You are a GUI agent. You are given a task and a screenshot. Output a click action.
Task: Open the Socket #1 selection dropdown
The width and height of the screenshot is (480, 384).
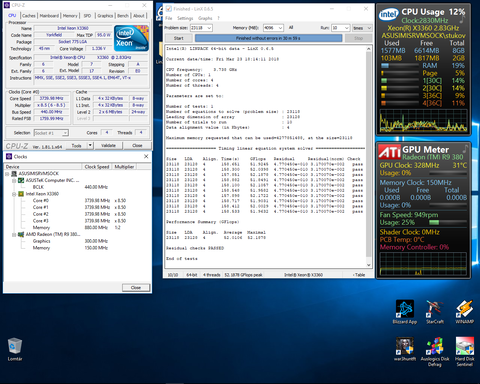click(51, 133)
